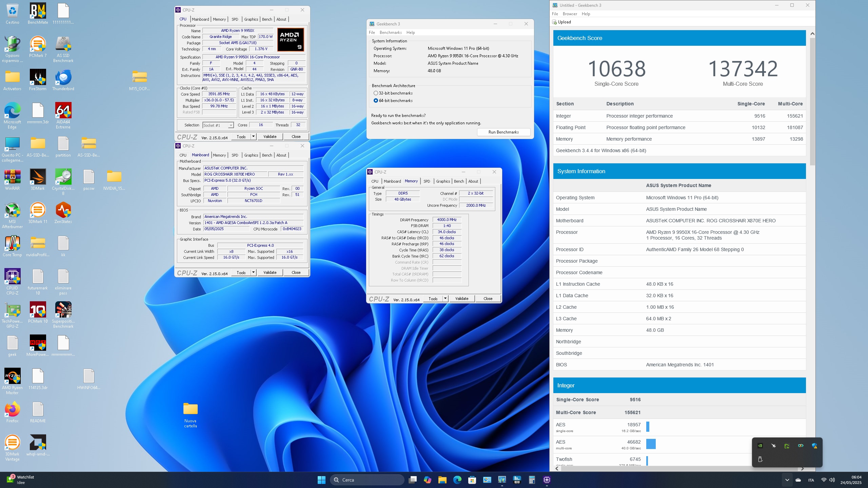Click Validate in the CPU-Z Memory window
This screenshot has height=488, width=868.
click(x=462, y=299)
